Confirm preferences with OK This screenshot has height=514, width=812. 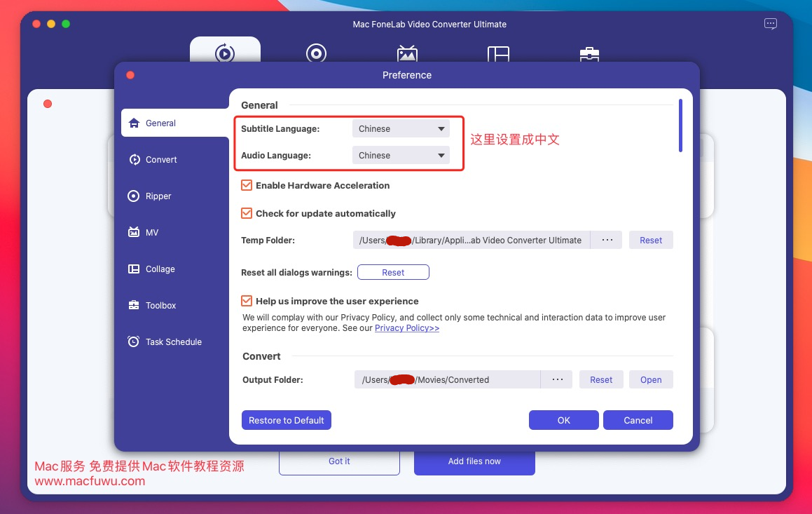[x=564, y=420]
